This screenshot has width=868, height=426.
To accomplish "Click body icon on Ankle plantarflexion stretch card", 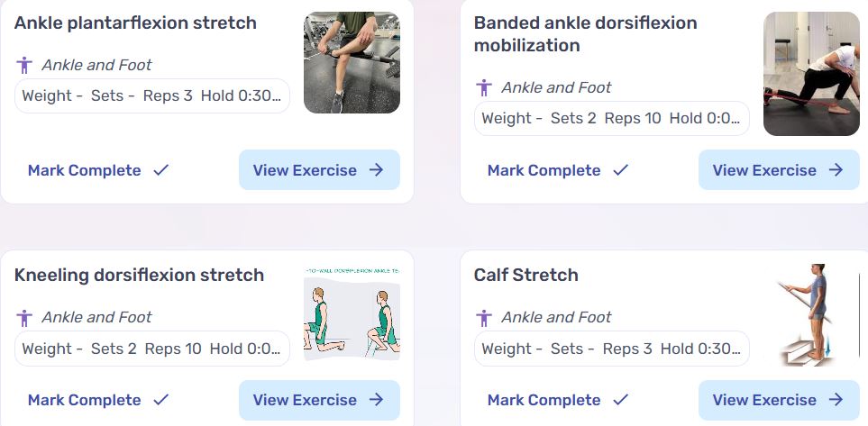I will (24, 65).
